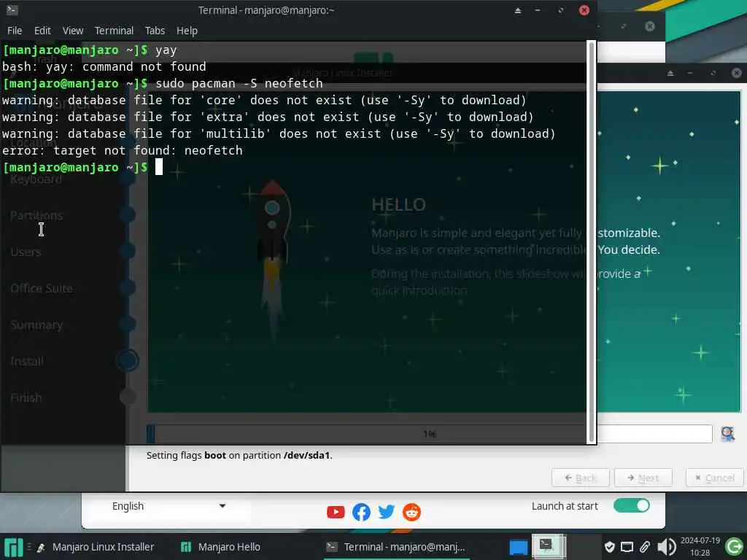
Task: Open Facebook link in Manjaro Hello
Action: 361,512
